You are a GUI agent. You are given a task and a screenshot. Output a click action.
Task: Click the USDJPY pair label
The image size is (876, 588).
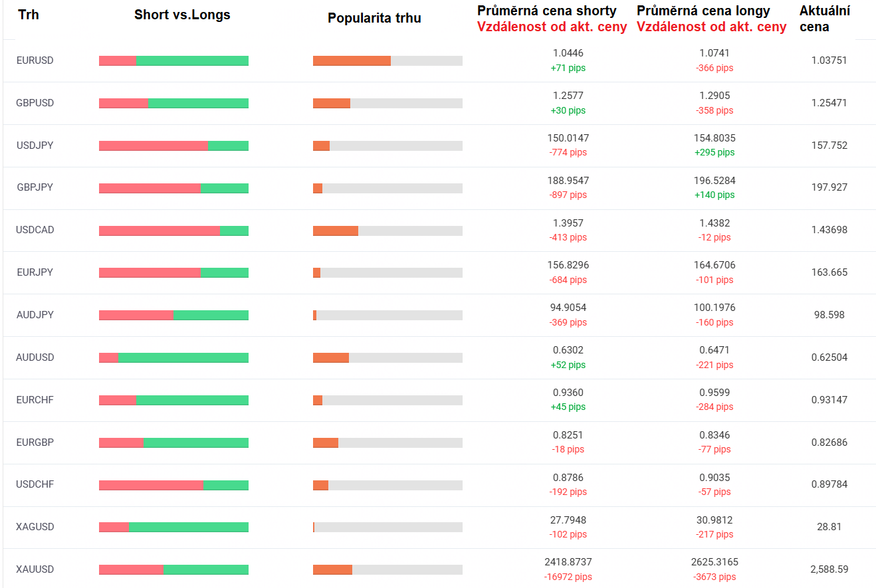point(35,145)
